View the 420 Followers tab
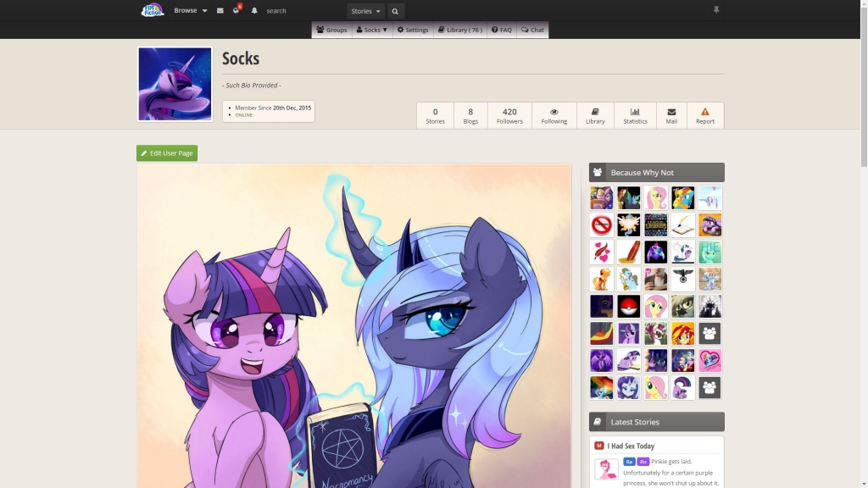 (509, 115)
